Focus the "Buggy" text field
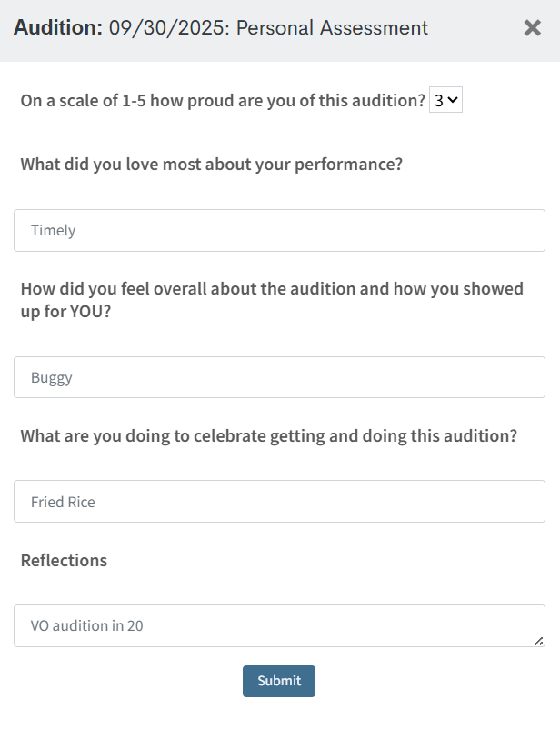The height and width of the screenshot is (729, 560). coord(279,378)
